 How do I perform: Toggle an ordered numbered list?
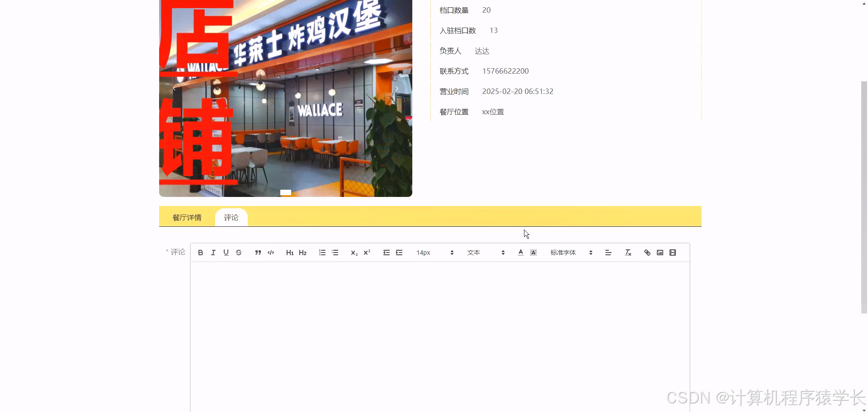point(322,253)
